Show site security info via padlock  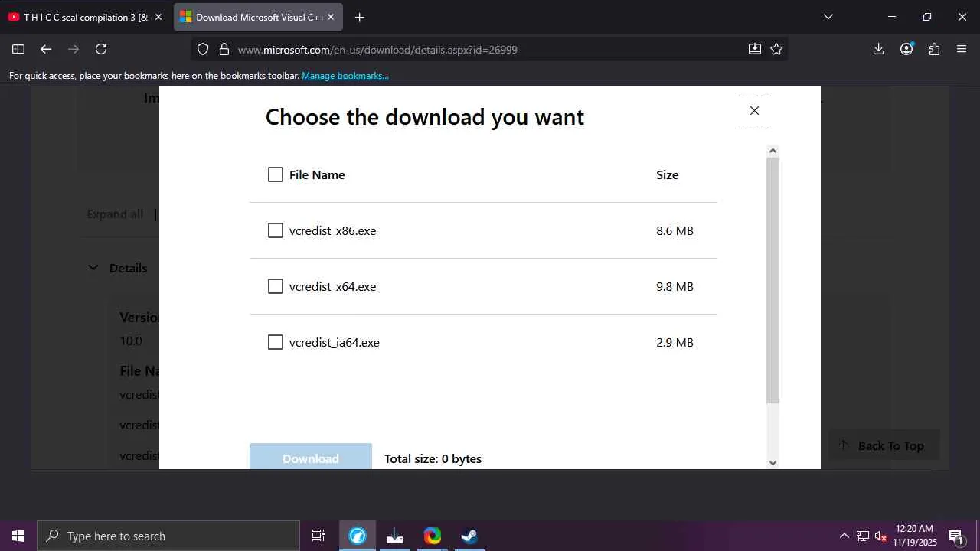click(224, 49)
